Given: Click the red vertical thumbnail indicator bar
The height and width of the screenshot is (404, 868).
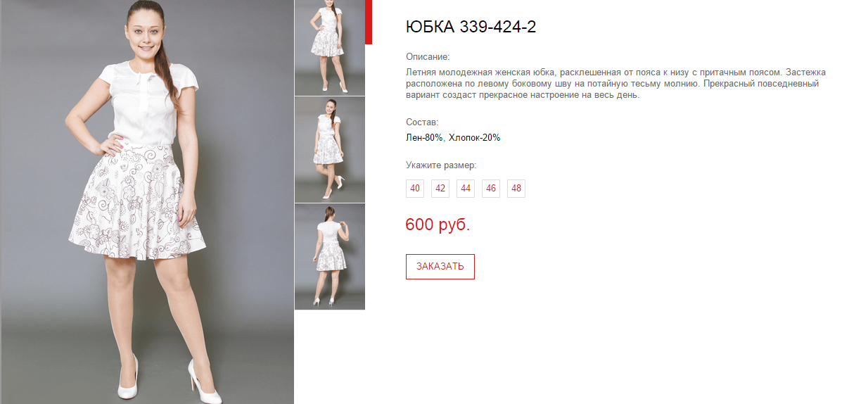Looking at the screenshot, I should 369,22.
